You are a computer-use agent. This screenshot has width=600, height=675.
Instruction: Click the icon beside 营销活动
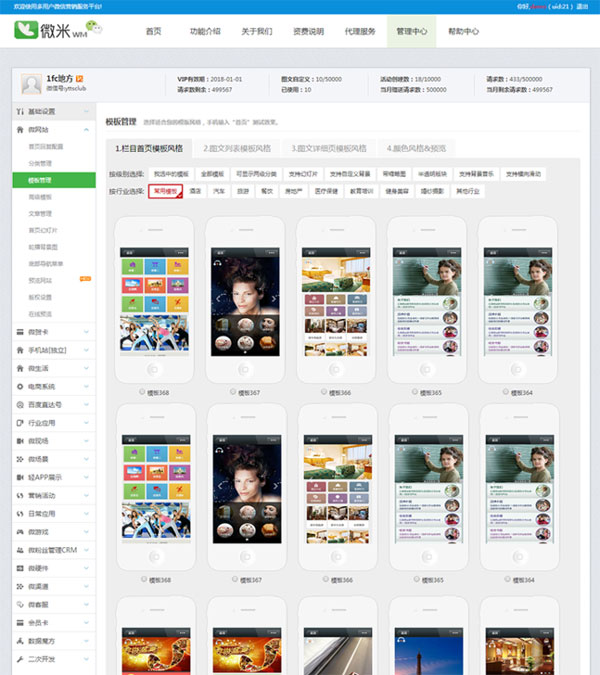[x=20, y=495]
